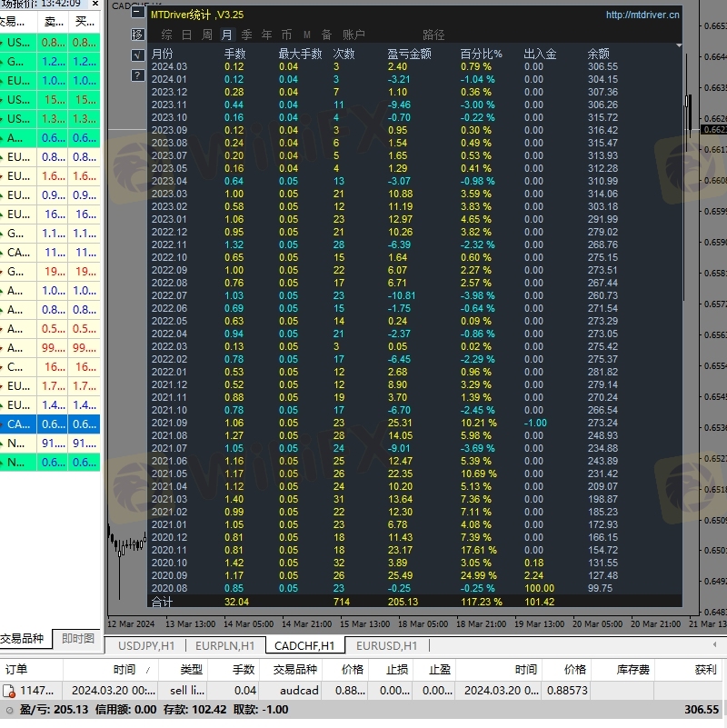The image size is (727, 728).
Task: Click the 买... column header in Market Watch
Action: [85, 21]
